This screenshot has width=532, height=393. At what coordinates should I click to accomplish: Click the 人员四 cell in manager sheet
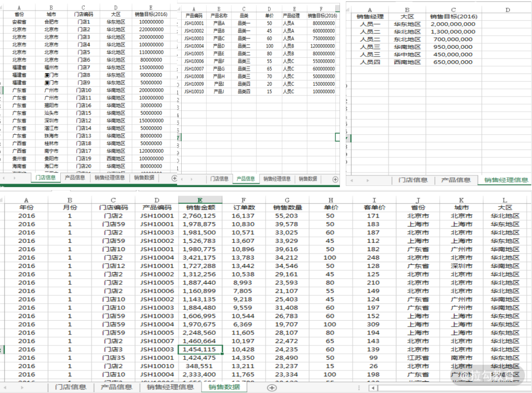370,62
